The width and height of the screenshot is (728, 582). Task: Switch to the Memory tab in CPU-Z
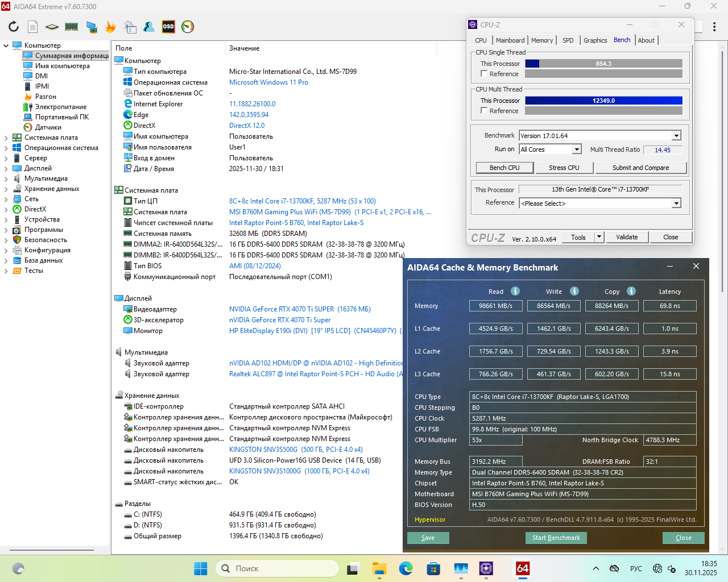click(542, 40)
